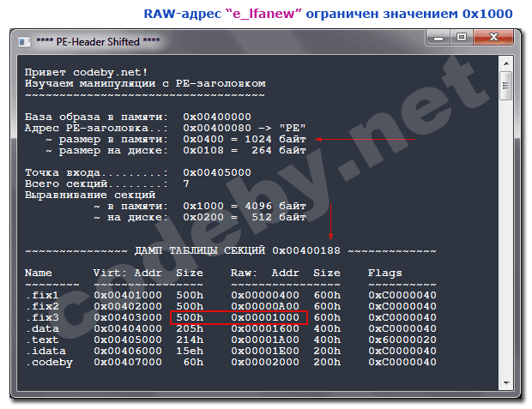
Task: Click the virtual size 15eh of .idata
Action: click(x=190, y=351)
